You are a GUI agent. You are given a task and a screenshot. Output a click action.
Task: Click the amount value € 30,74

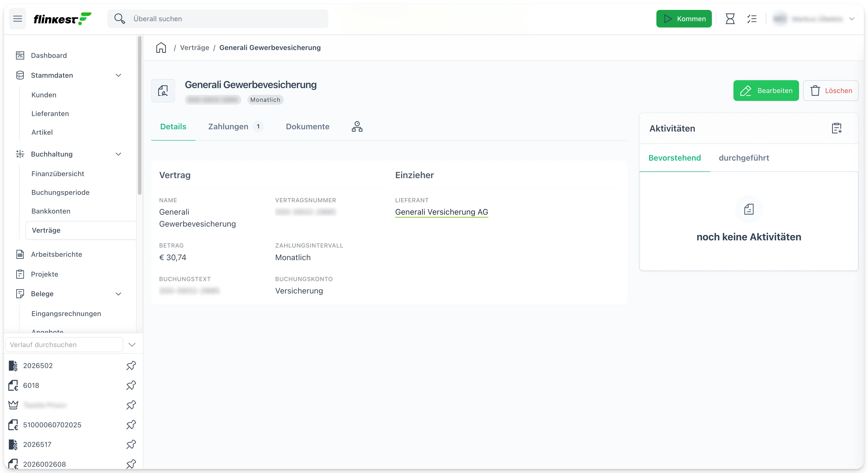click(173, 257)
